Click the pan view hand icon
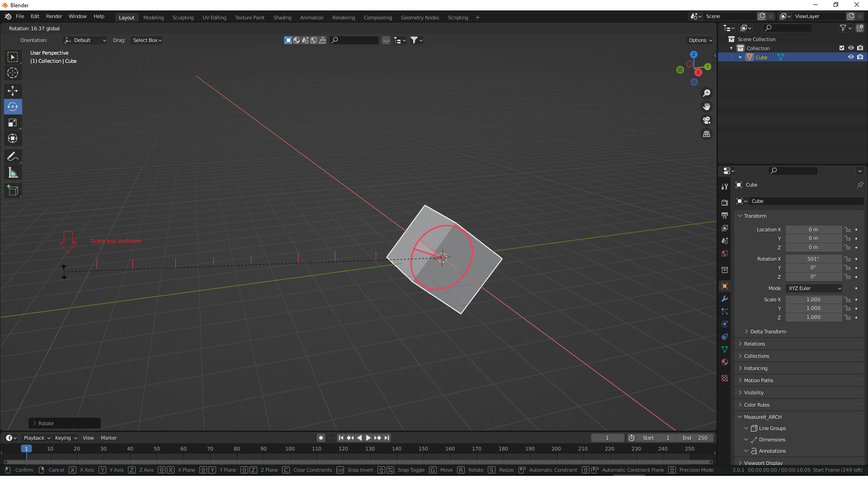This screenshot has height=488, width=868. click(707, 107)
